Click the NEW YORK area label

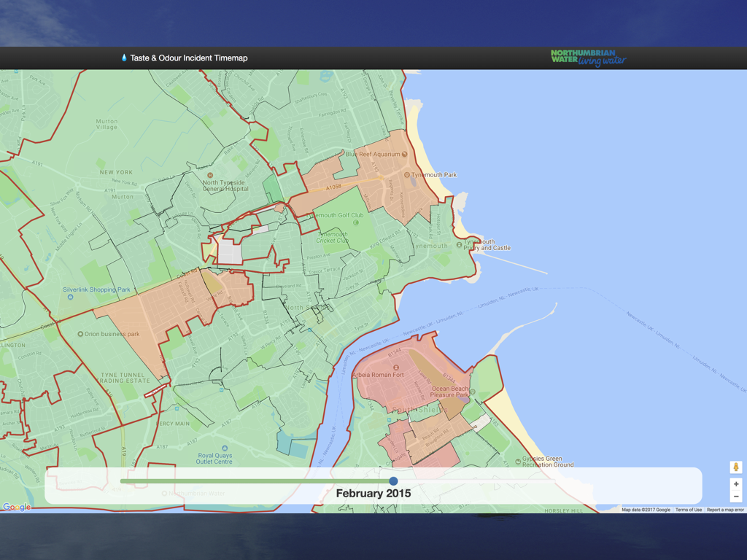coord(116,172)
